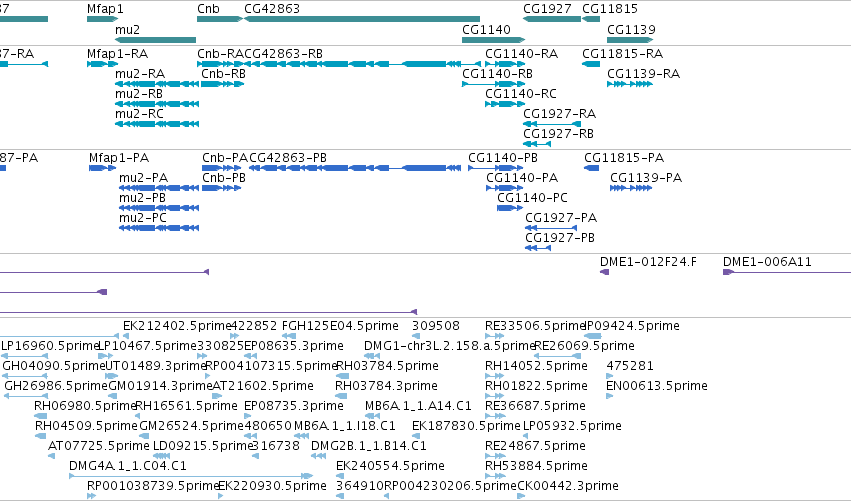Select the CG1139 gene label
Image resolution: width=851 pixels, height=501 pixels.
click(631, 29)
